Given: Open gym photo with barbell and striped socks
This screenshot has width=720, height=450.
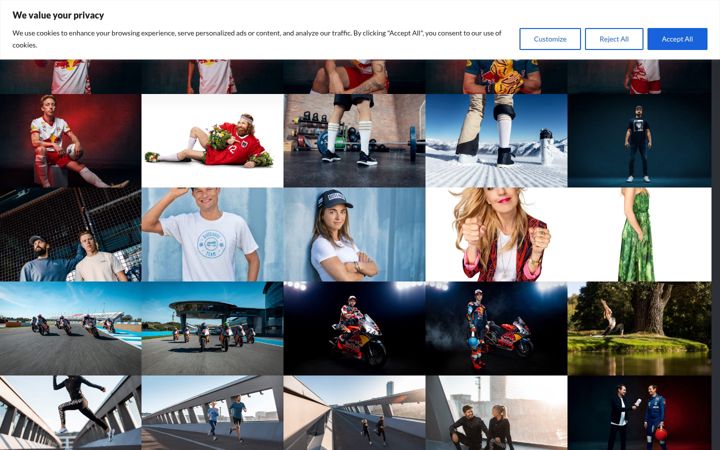Looking at the screenshot, I should point(354,141).
